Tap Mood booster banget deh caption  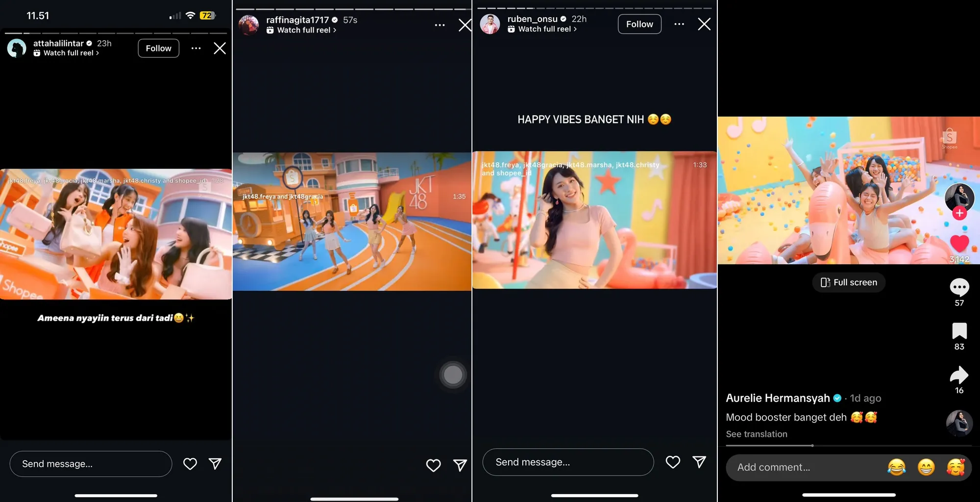(x=801, y=417)
